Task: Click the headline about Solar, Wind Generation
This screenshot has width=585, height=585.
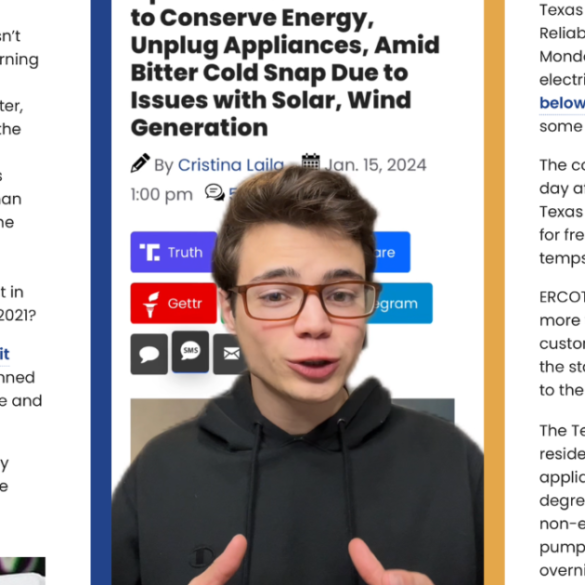Action: 285,73
